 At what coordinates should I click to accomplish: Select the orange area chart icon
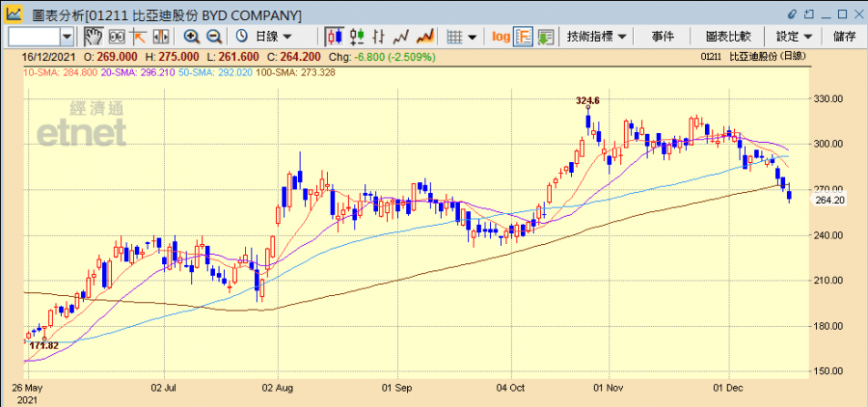pyautogui.click(x=424, y=37)
